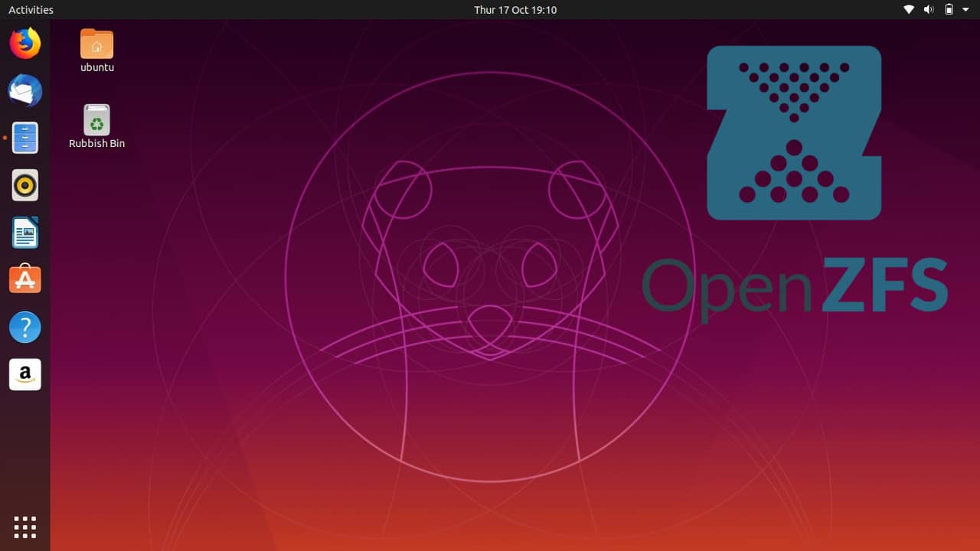Click the 'Rubbish Bin' label text
Image resolution: width=980 pixels, height=551 pixels.
tap(97, 143)
